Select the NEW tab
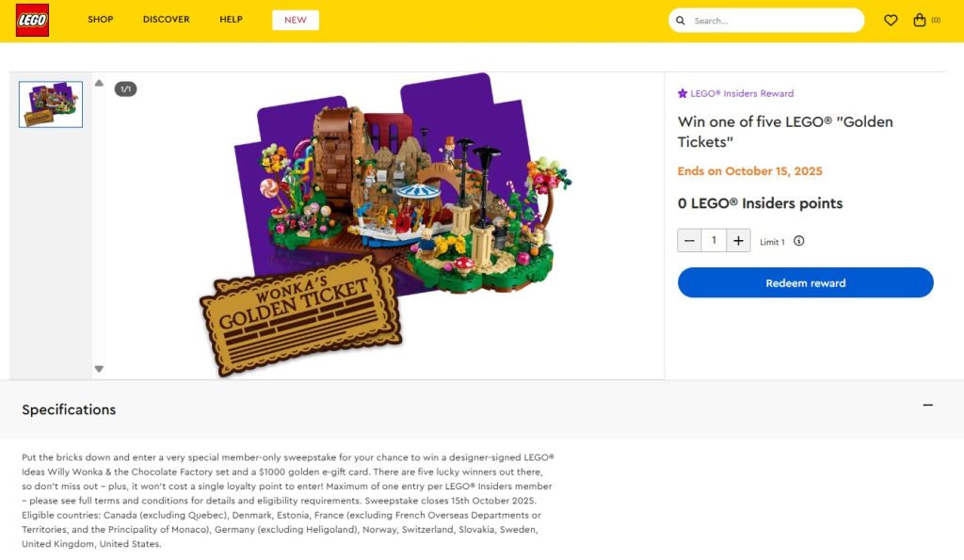The image size is (964, 560). tap(296, 20)
